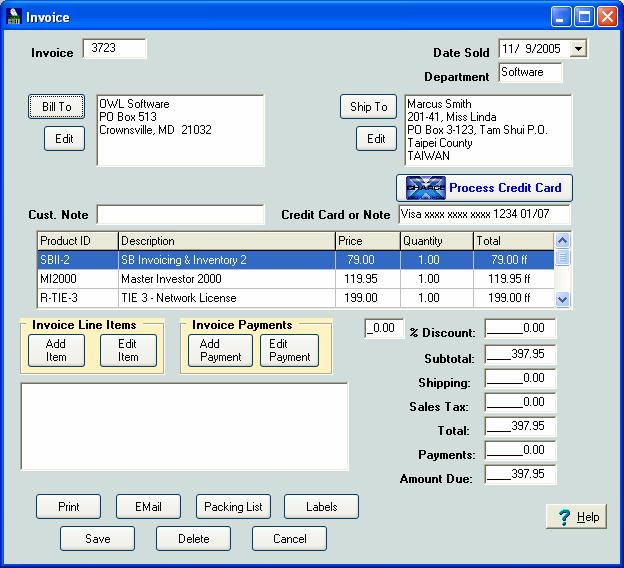Click the 119.95 ff total cell

click(514, 279)
